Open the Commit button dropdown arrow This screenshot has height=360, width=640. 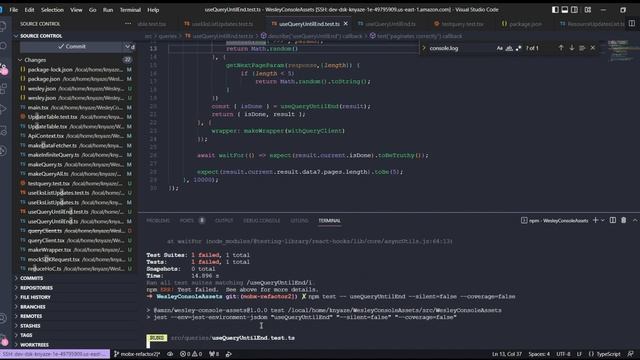127,47
